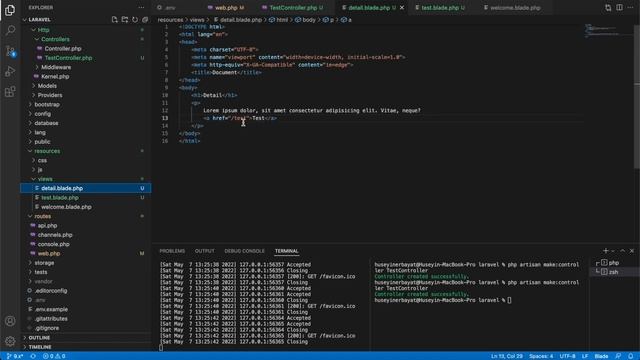Click the open changes icon in editor toolbar
Screen dimensions: 640x360
tap(608, 8)
